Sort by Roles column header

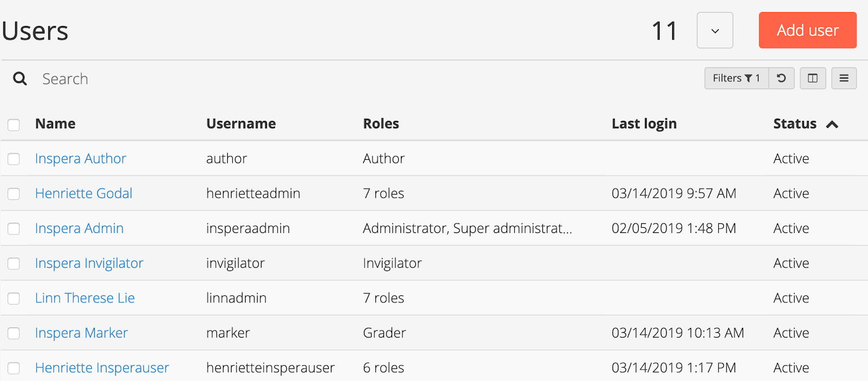coord(381,124)
